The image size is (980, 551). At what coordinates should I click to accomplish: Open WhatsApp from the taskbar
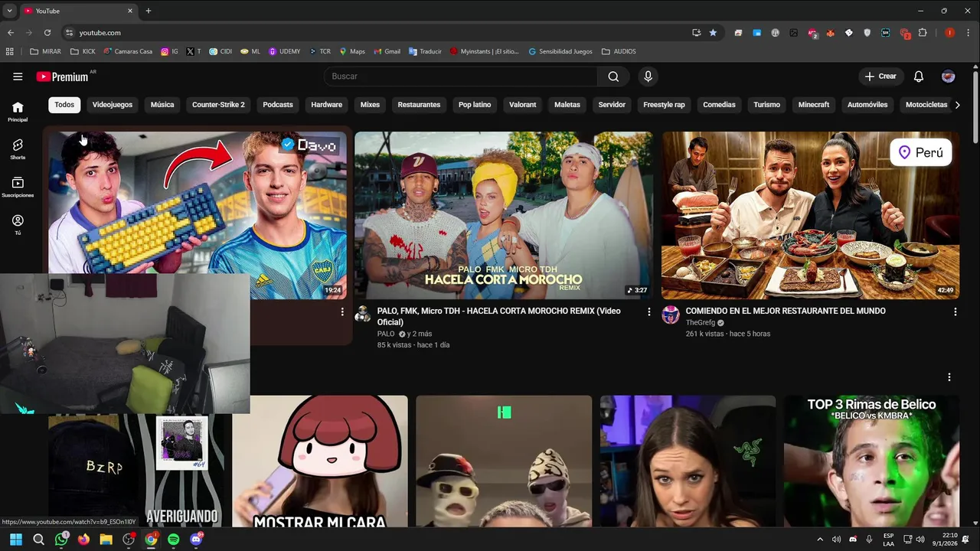[61, 540]
